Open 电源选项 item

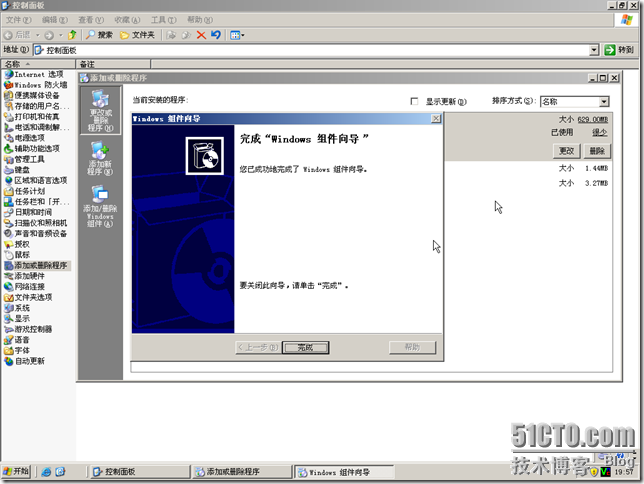pyautogui.click(x=25, y=138)
